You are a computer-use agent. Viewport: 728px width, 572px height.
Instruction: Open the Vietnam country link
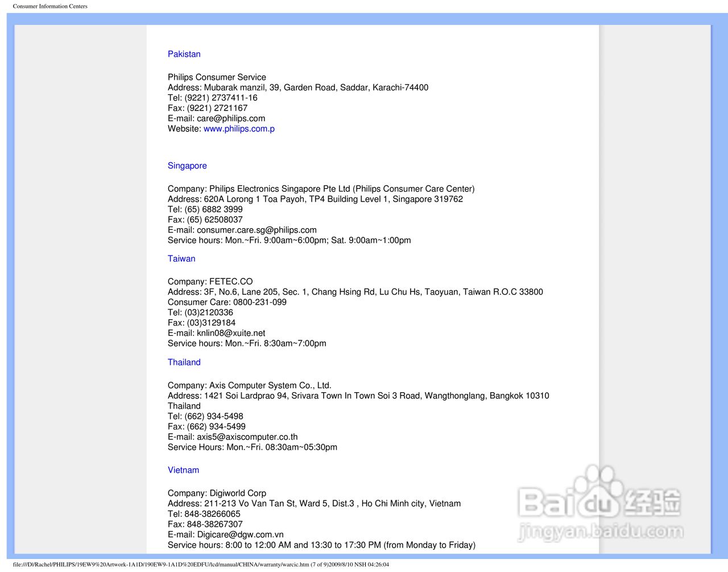pyautogui.click(x=183, y=470)
